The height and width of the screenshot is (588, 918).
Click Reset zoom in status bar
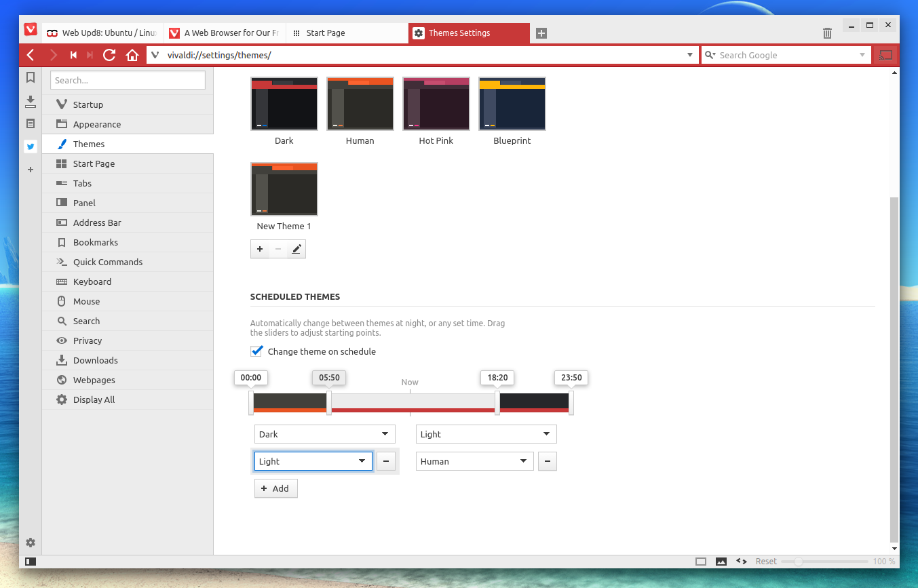tap(766, 562)
